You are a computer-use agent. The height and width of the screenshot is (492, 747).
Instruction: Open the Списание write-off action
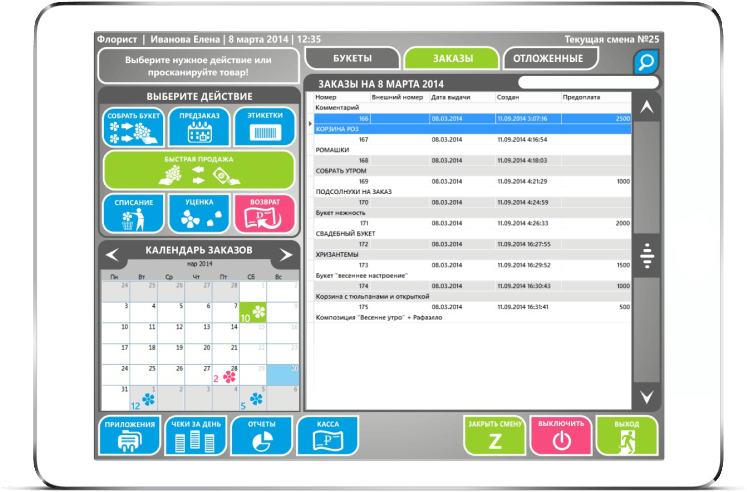133,213
